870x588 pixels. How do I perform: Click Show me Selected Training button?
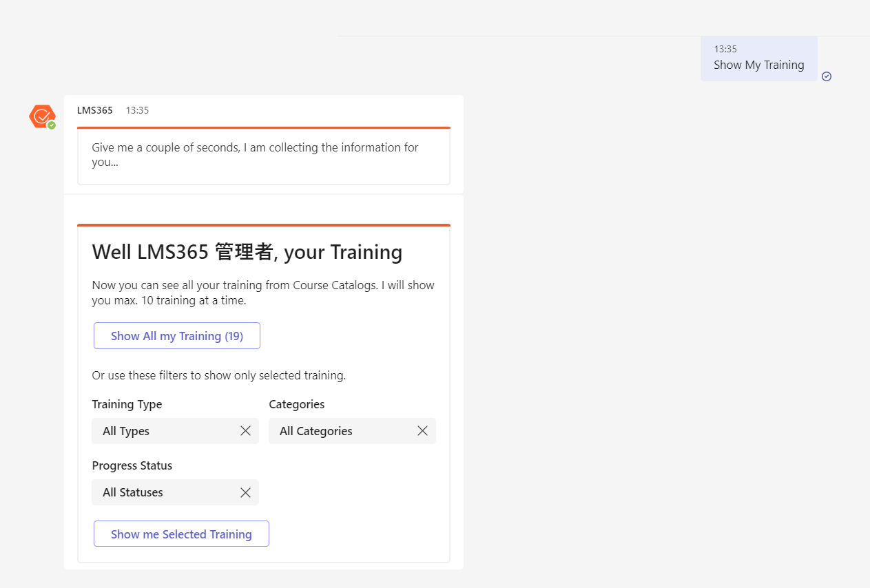coord(181,534)
